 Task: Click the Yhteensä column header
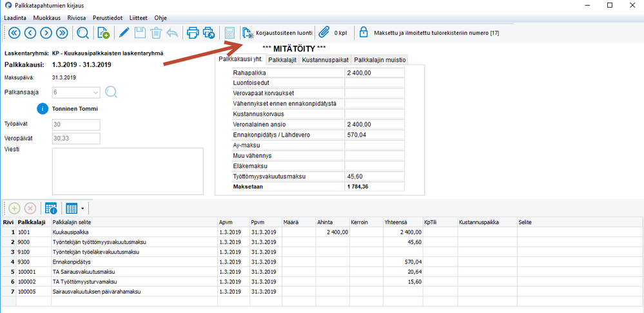click(x=403, y=222)
